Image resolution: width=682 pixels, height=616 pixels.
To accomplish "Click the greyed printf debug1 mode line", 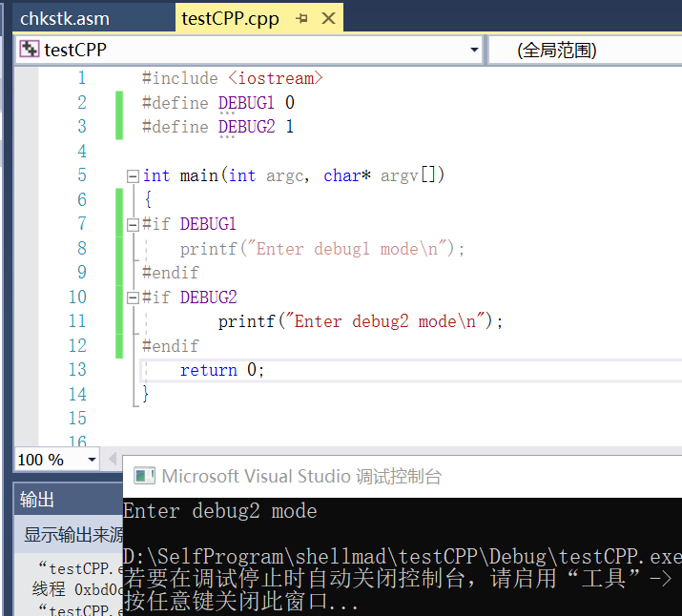I will pos(322,249).
